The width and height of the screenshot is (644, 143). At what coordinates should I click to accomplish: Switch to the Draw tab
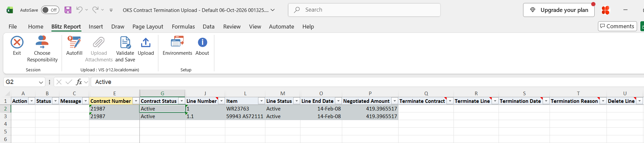point(118,27)
